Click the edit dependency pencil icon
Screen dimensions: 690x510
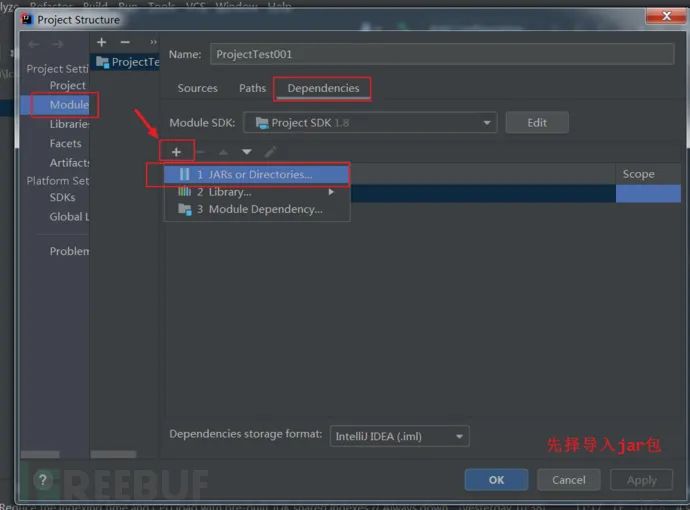270,152
